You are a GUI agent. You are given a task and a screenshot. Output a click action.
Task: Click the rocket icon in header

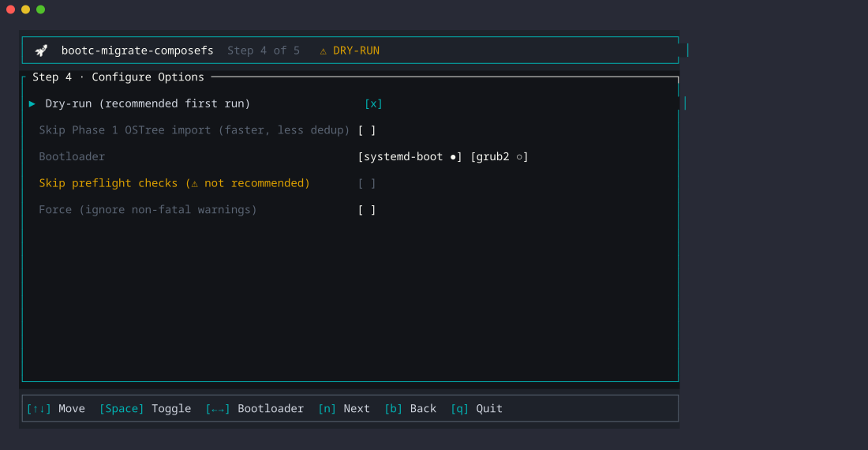(42, 51)
